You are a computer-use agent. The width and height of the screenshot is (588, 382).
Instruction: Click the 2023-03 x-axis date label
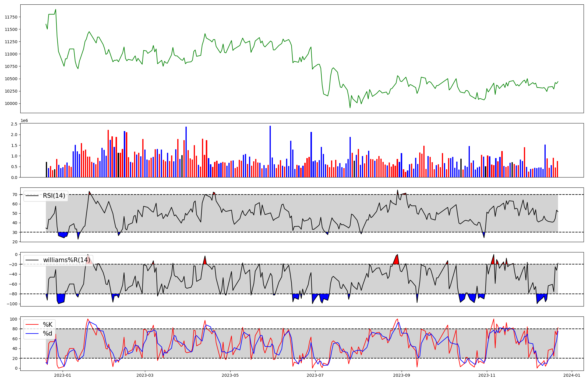pos(145,375)
